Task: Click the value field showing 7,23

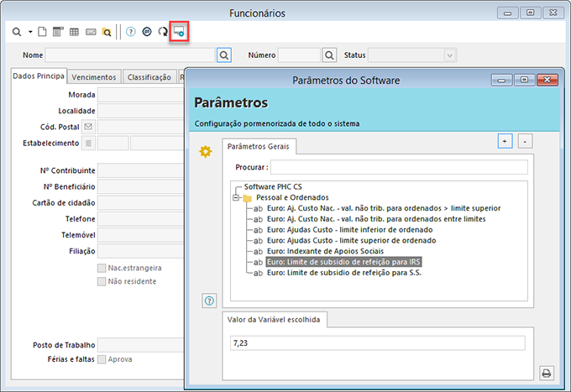Action: coord(378,343)
